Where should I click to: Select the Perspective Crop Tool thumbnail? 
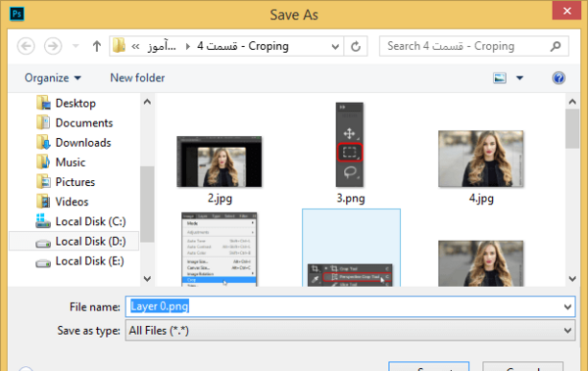(350, 275)
